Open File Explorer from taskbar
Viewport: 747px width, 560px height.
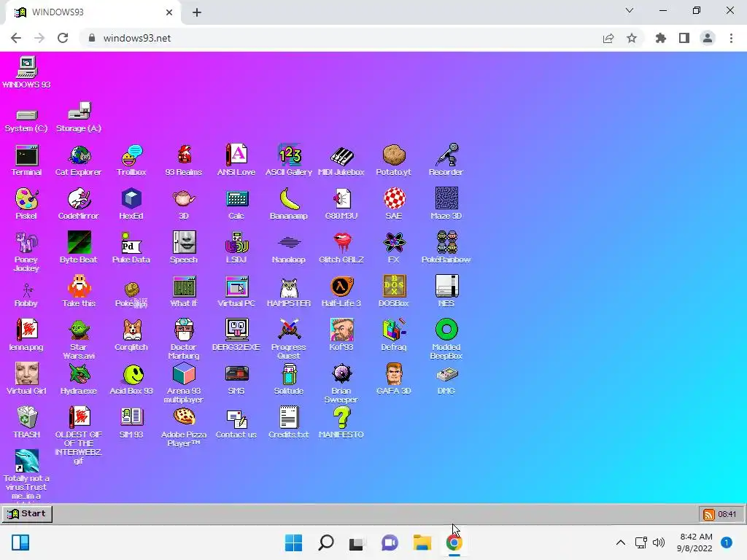point(422,542)
